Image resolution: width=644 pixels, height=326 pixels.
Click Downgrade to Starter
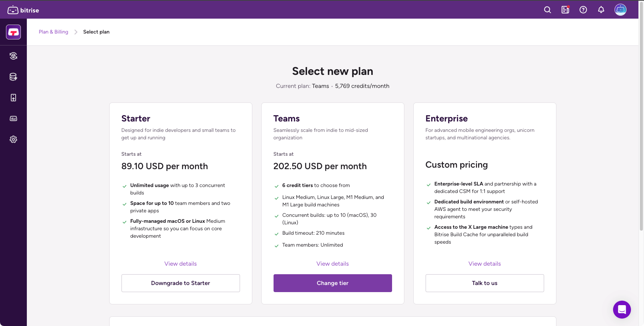pos(180,283)
